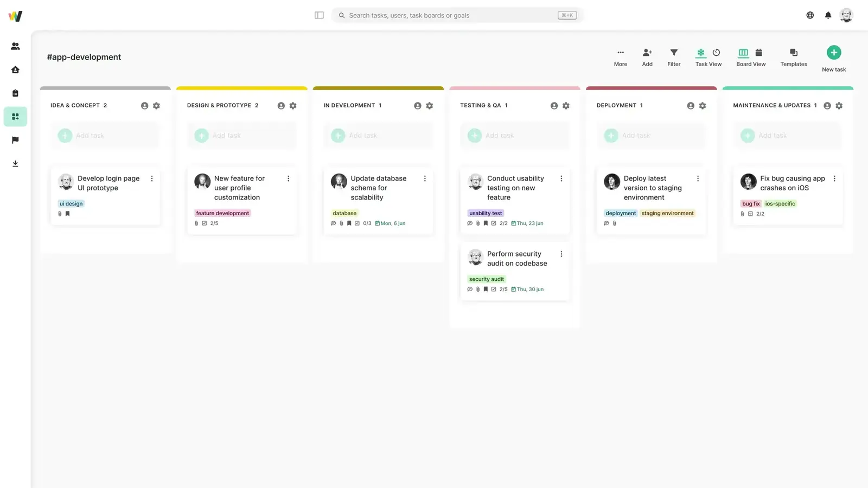Toggle the sidebar panel layout icon
Image resolution: width=868 pixels, height=488 pixels.
click(319, 15)
